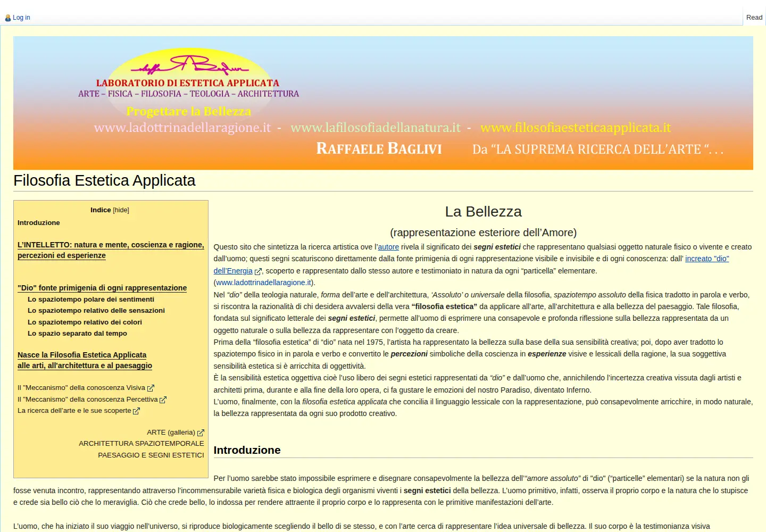Click external-link icon beside ARTE (galleria)

click(201, 433)
